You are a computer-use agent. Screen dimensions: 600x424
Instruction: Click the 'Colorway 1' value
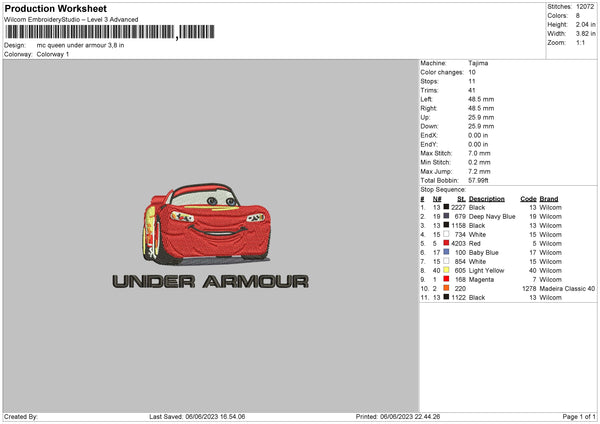point(53,54)
